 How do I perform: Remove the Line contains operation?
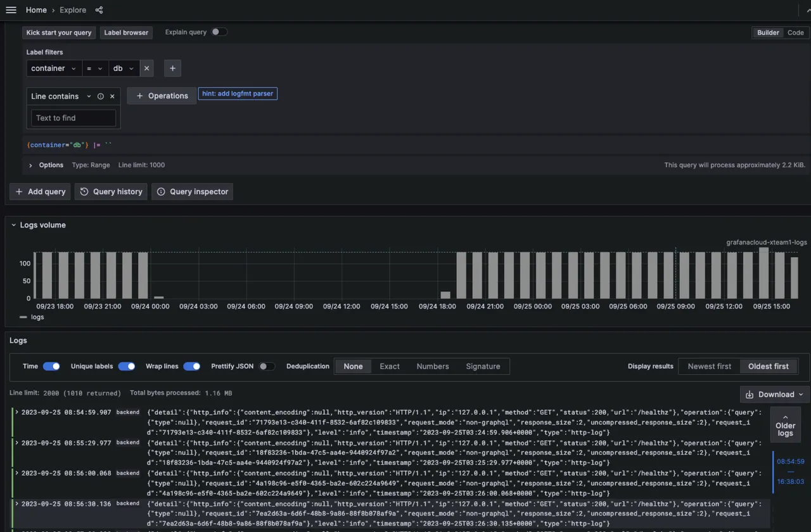coord(112,96)
